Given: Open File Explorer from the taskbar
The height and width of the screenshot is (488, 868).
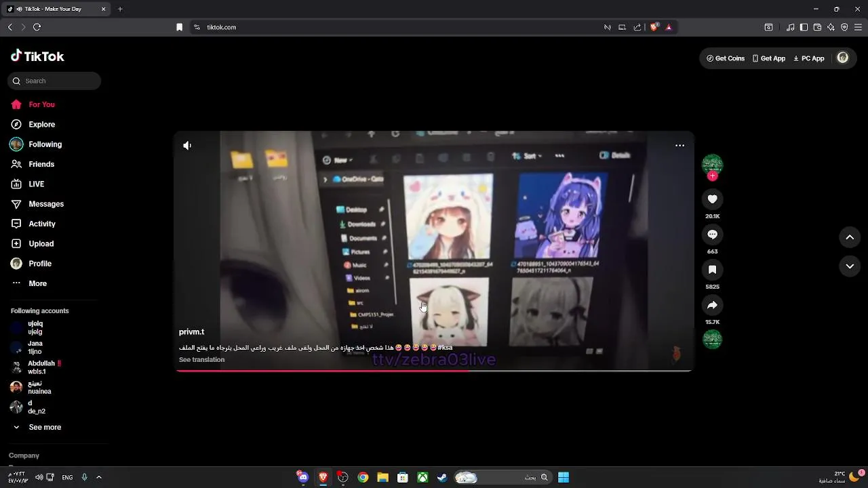Looking at the screenshot, I should [382, 477].
